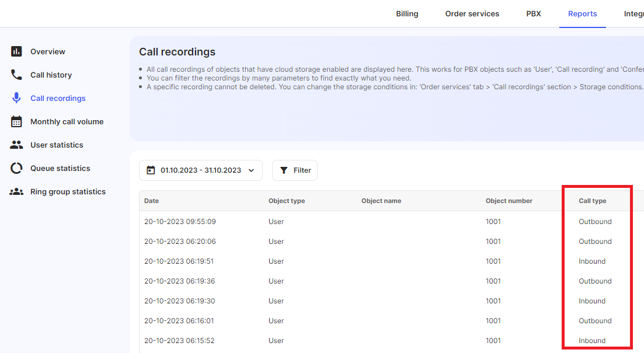The height and width of the screenshot is (353, 644).
Task: Select the 20-10-2023 06:15:52 recording row
Action: pyautogui.click(x=391, y=341)
